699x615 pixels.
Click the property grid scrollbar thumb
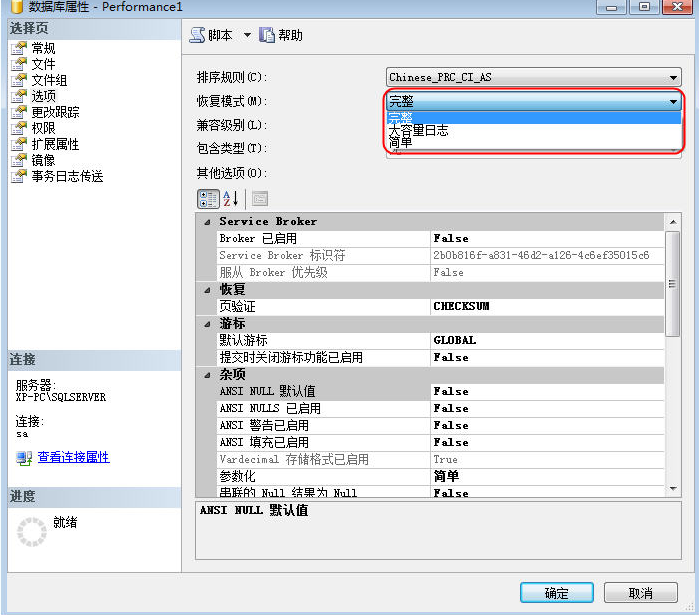pyautogui.click(x=673, y=284)
